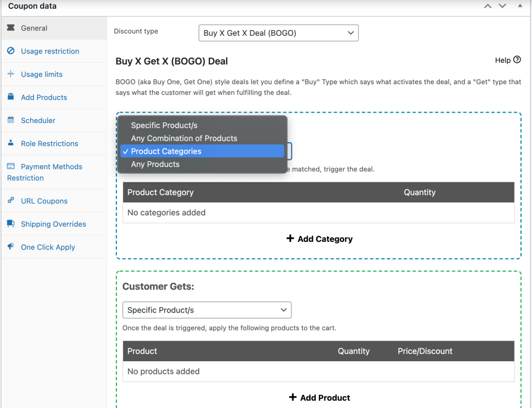Viewport: 532px width, 408px height.
Task: Click the Customer Gets heading
Action: (158, 287)
